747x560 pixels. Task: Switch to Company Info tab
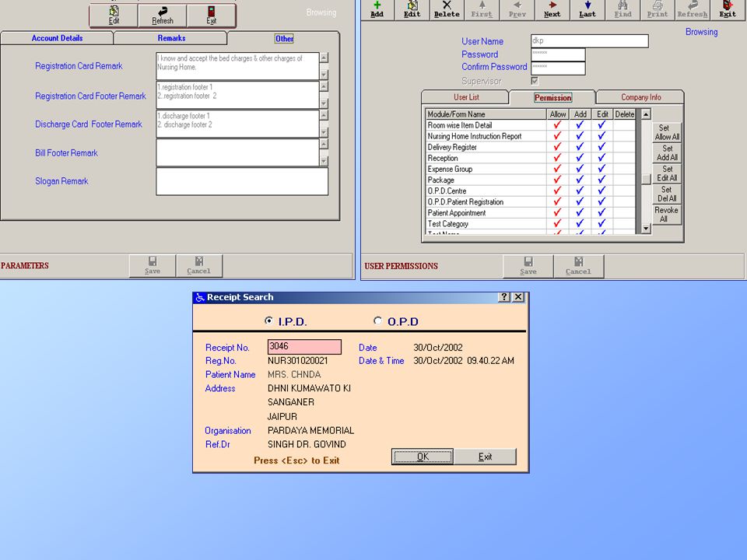tap(640, 97)
